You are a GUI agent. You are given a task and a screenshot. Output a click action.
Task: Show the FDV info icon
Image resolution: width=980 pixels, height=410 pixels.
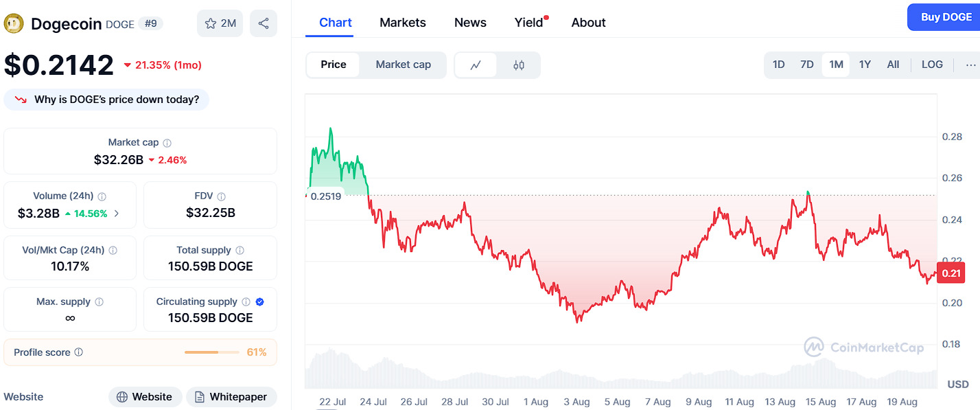221,196
